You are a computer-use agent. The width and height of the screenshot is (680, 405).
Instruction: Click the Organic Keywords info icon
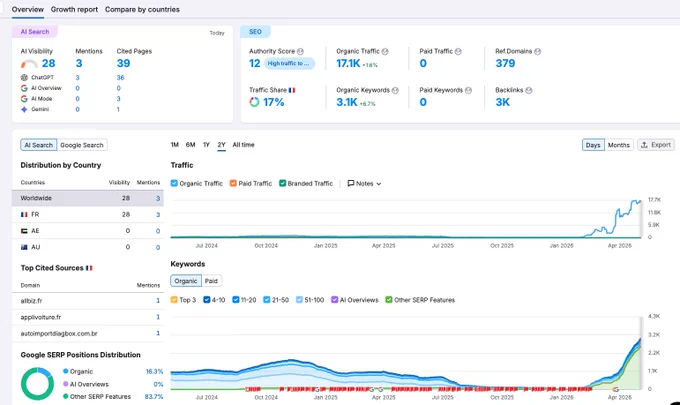[x=395, y=90]
